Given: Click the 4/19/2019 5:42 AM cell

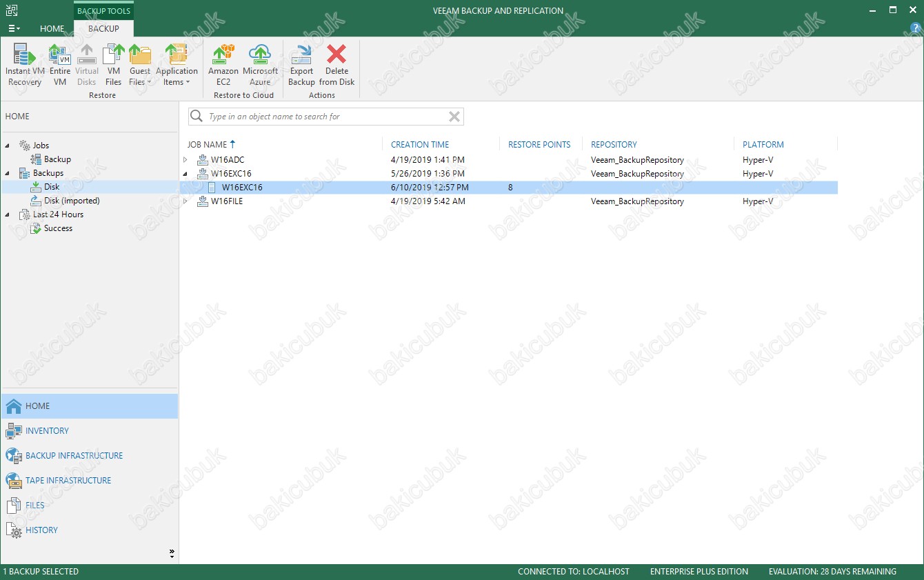Looking at the screenshot, I should (428, 201).
